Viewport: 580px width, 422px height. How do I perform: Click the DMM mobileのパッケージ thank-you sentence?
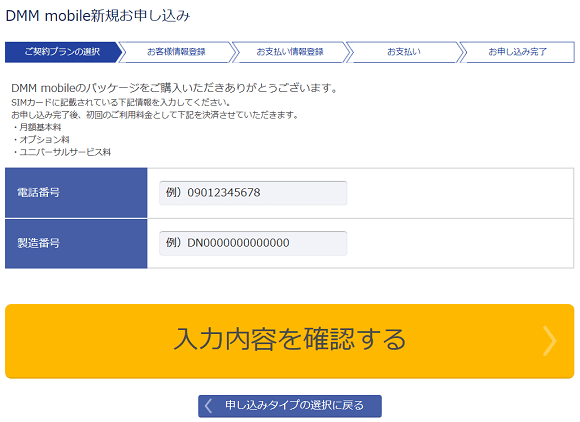click(174, 88)
